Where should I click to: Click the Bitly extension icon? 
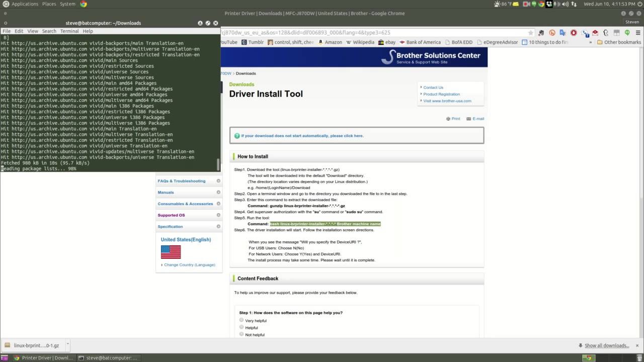552,33
